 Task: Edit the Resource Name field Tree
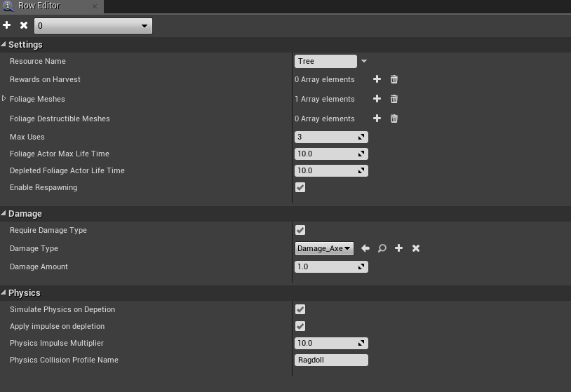(x=325, y=61)
